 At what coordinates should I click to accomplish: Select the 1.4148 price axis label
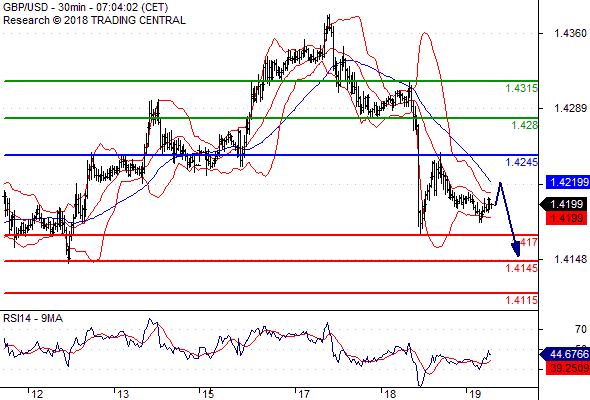tap(570, 259)
